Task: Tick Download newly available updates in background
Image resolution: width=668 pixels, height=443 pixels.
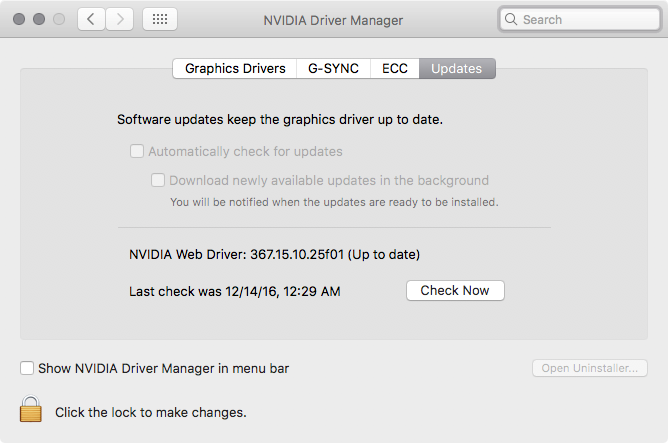Action: [x=158, y=181]
